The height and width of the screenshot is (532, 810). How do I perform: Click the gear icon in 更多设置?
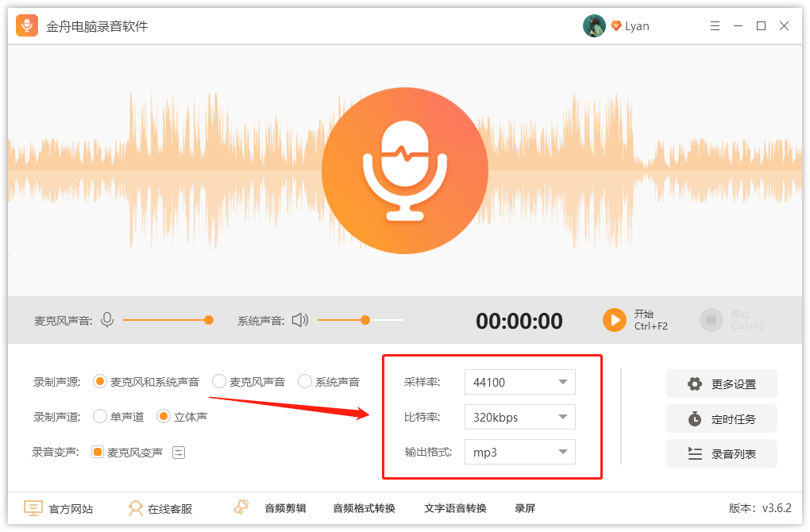coord(695,384)
